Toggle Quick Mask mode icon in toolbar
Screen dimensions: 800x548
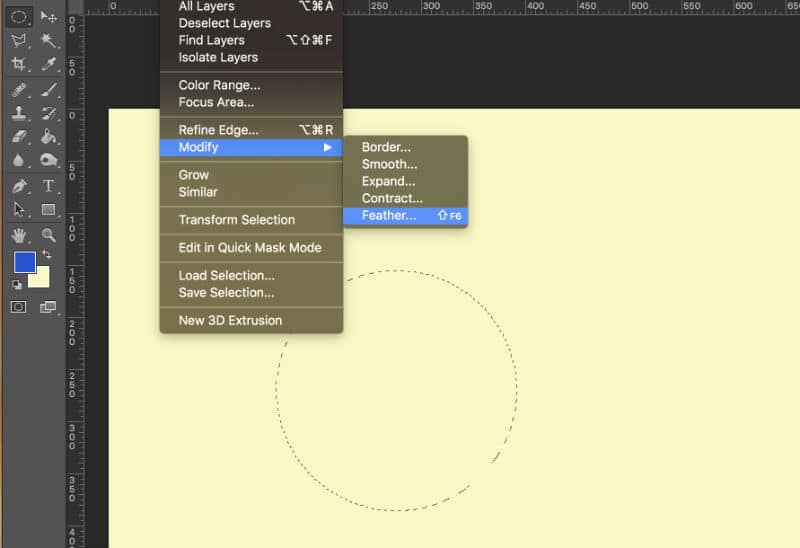18,307
